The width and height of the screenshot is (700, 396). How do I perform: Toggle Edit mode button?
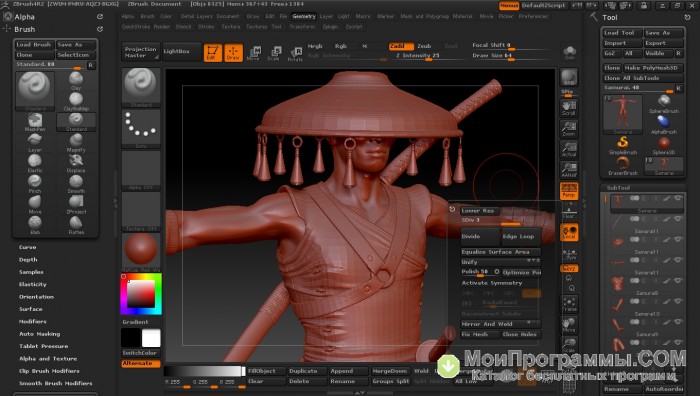click(x=212, y=53)
